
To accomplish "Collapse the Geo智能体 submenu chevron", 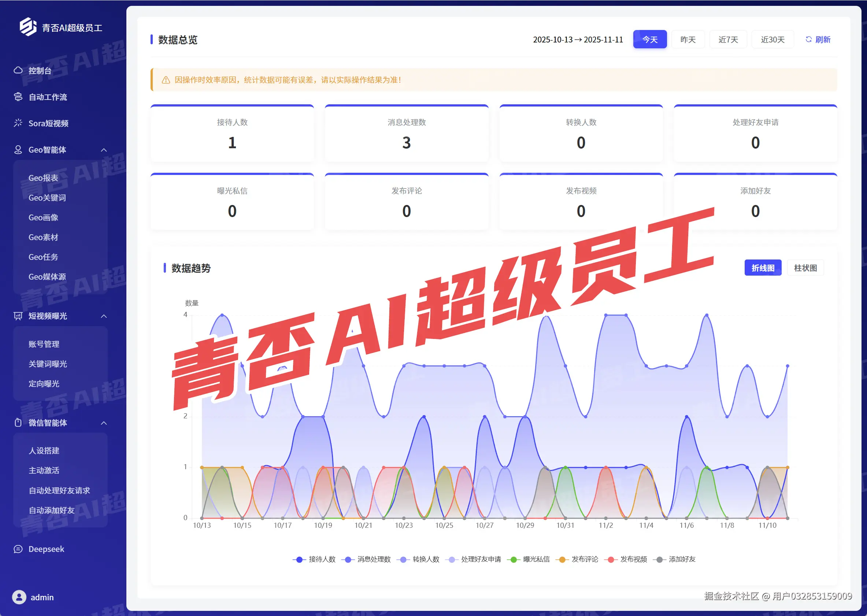I will click(104, 150).
